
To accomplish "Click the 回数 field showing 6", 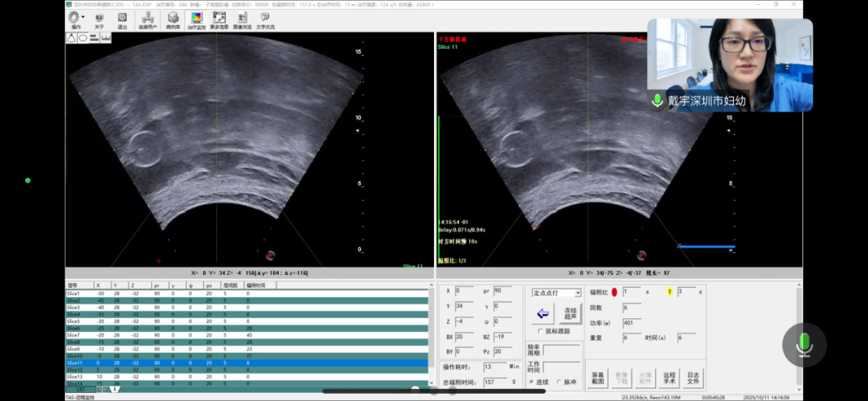I will click(632, 308).
